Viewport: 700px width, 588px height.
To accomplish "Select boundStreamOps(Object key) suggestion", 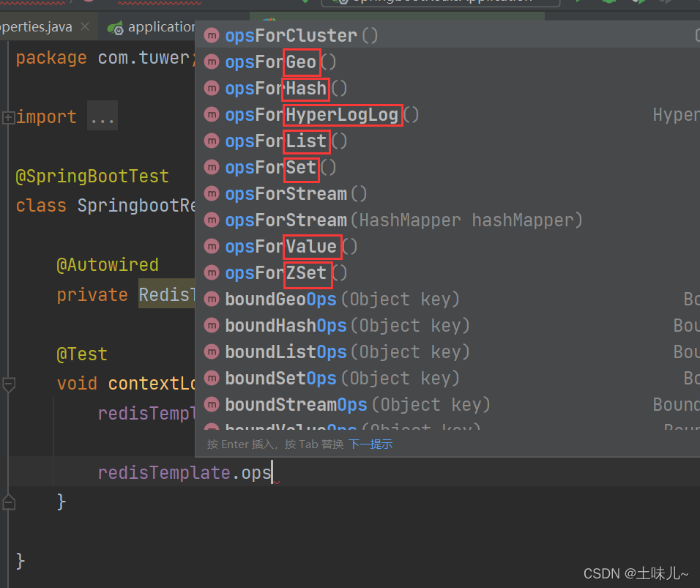I will (x=448, y=404).
